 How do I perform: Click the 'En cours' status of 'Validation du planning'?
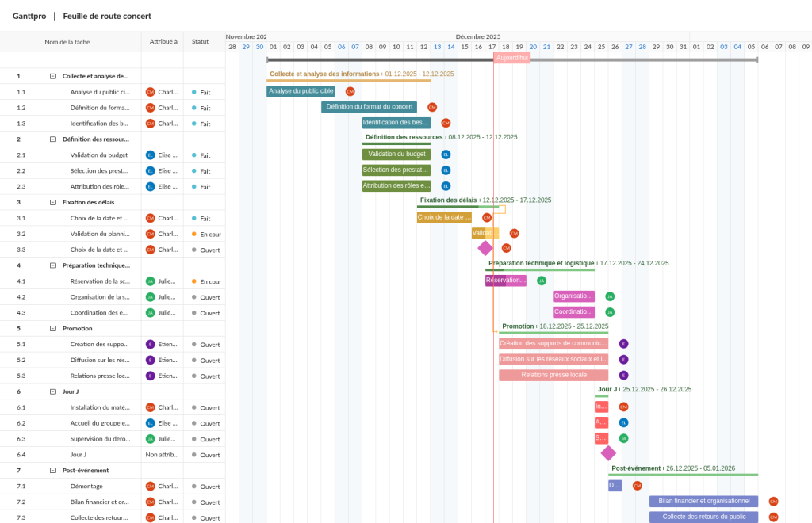click(210, 234)
